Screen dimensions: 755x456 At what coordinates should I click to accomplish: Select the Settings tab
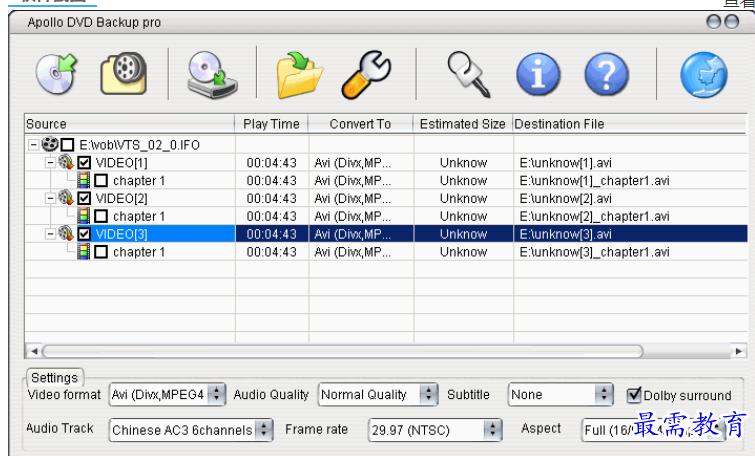coord(54,378)
